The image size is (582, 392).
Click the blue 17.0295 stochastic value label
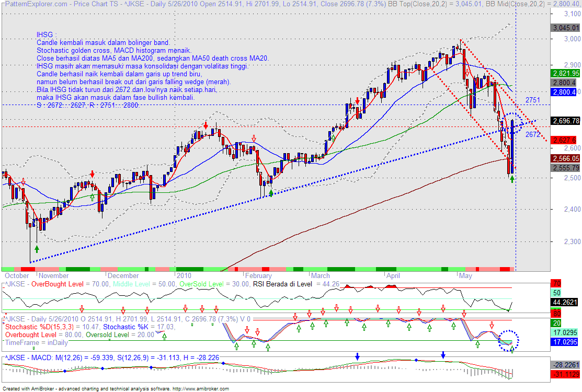click(565, 342)
